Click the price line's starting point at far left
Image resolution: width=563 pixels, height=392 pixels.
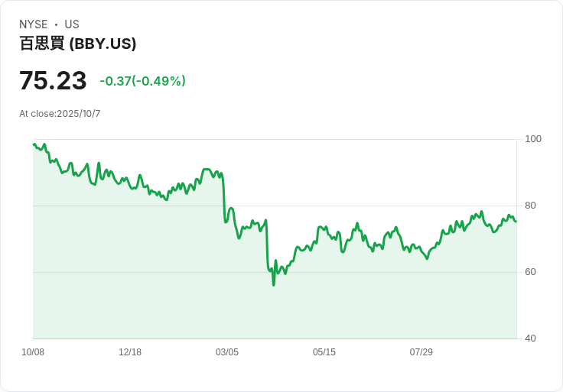(x=34, y=144)
